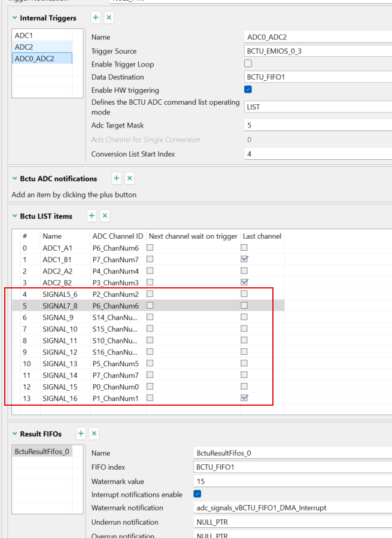Enable Trigger Loop checkbox
Viewport: 392px width, 538px height.
(x=248, y=63)
